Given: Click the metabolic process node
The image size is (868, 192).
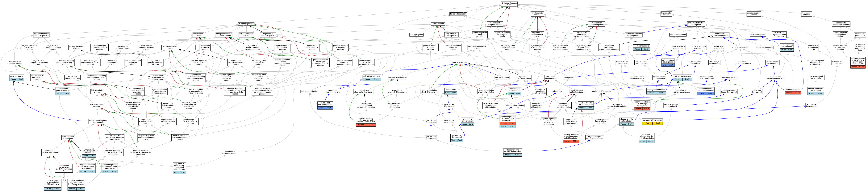Looking at the screenshot, I should tap(246, 24).
